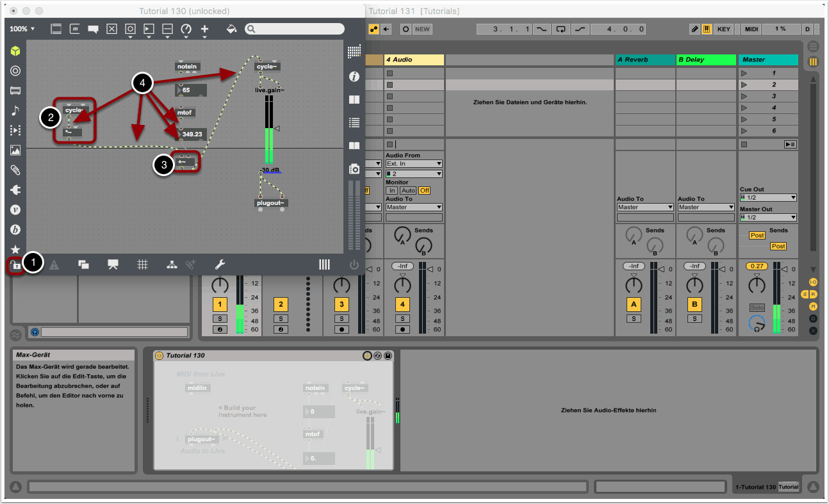Click the camera snapshots icon
This screenshot has width=829, height=504.
[354, 168]
